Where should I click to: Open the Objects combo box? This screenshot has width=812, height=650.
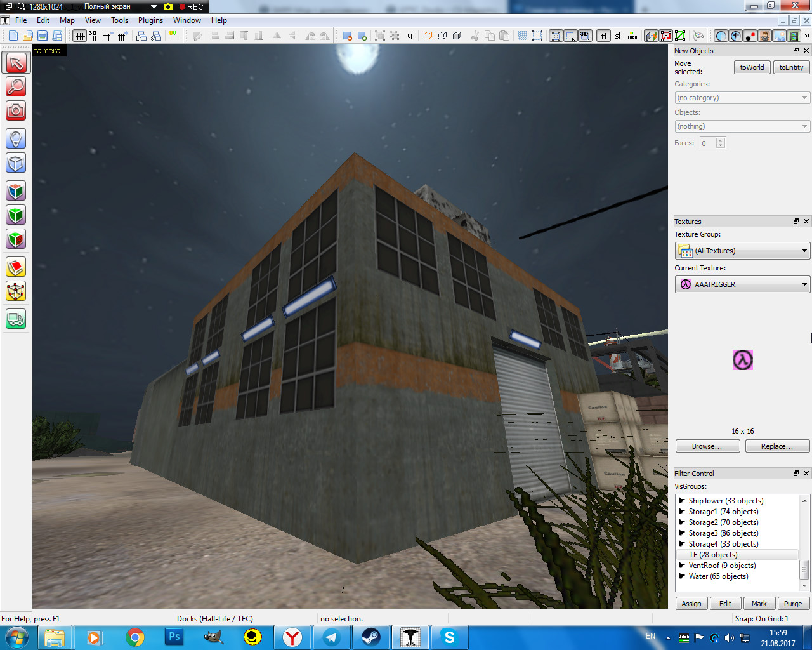point(742,126)
